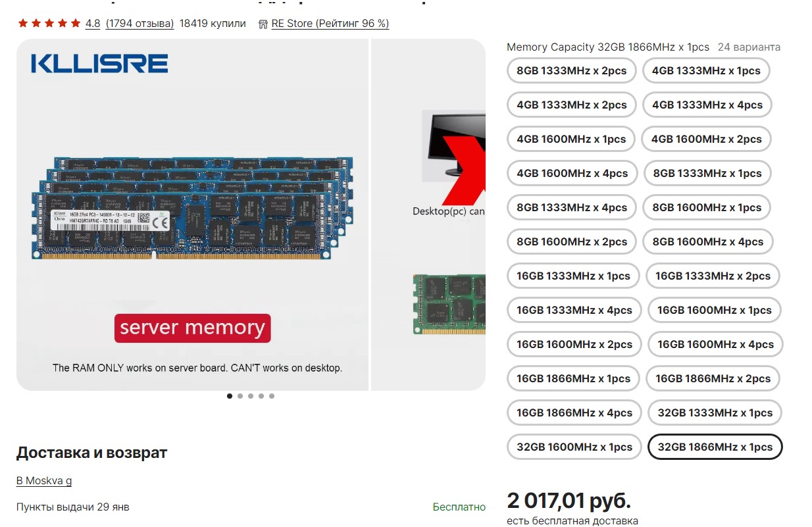The image size is (812, 527).
Task: Select 8GB 1333MHz x 2pcs variant
Action: point(572,70)
